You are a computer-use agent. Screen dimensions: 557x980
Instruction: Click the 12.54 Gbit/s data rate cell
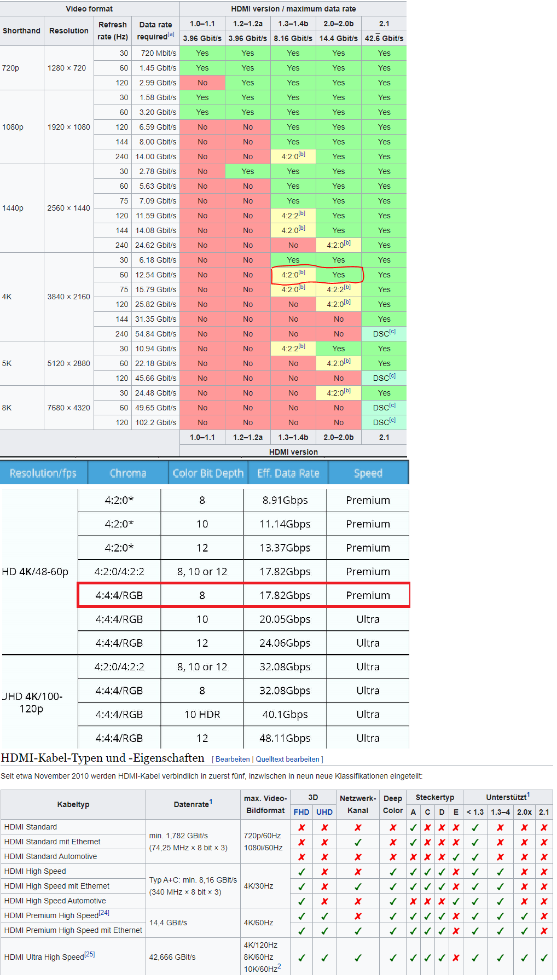[x=156, y=275]
